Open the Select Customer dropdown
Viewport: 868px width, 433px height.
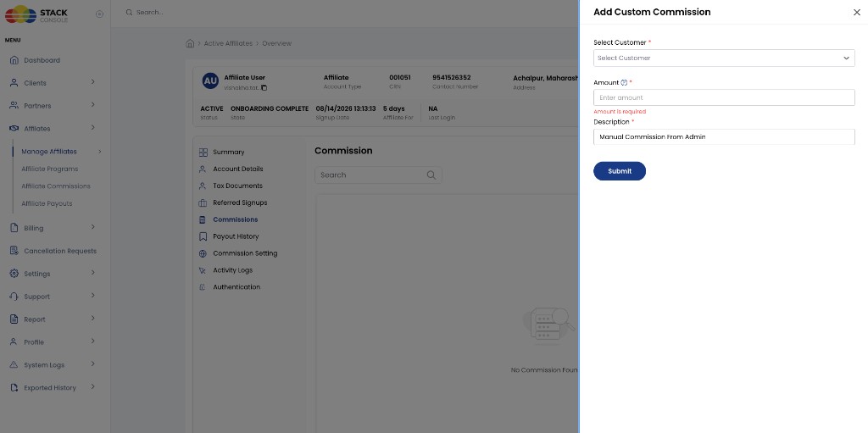pyautogui.click(x=724, y=58)
